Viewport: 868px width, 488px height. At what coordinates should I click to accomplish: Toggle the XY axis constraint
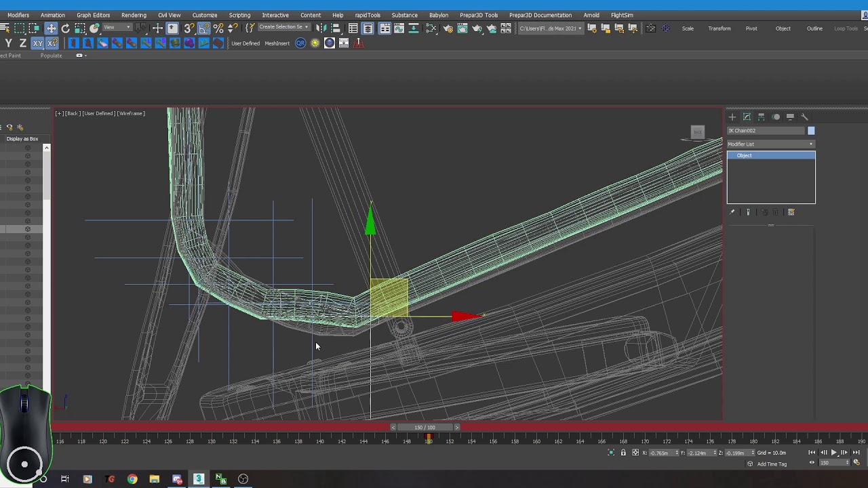point(37,43)
